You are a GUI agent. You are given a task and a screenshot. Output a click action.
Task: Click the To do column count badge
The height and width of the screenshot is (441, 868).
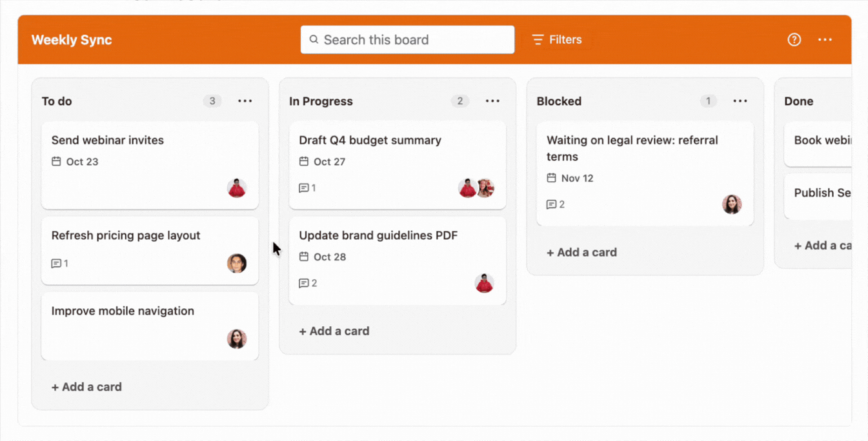coord(212,101)
